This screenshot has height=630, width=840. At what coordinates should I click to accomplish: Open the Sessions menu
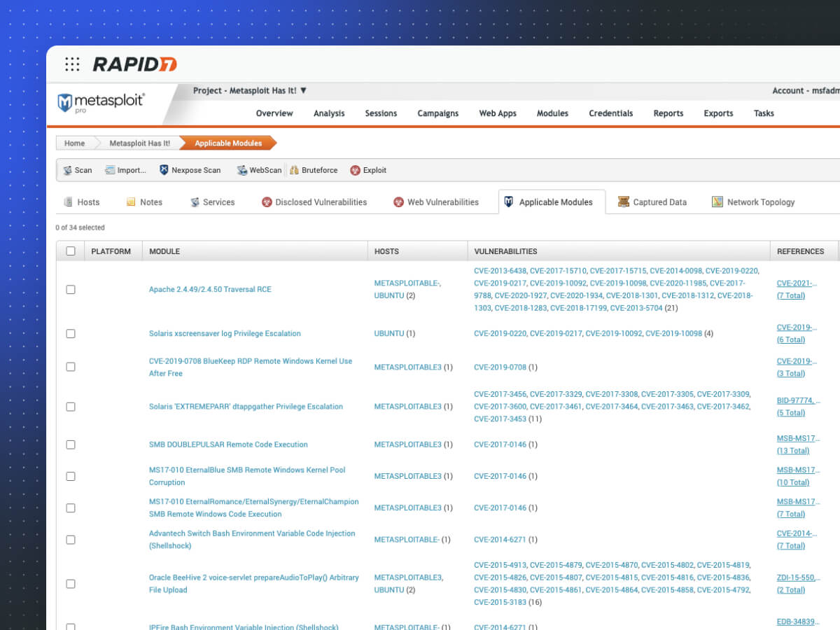coord(381,113)
